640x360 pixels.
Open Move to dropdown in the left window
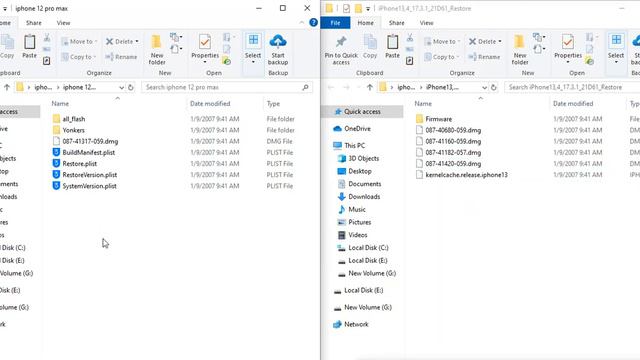[79, 41]
